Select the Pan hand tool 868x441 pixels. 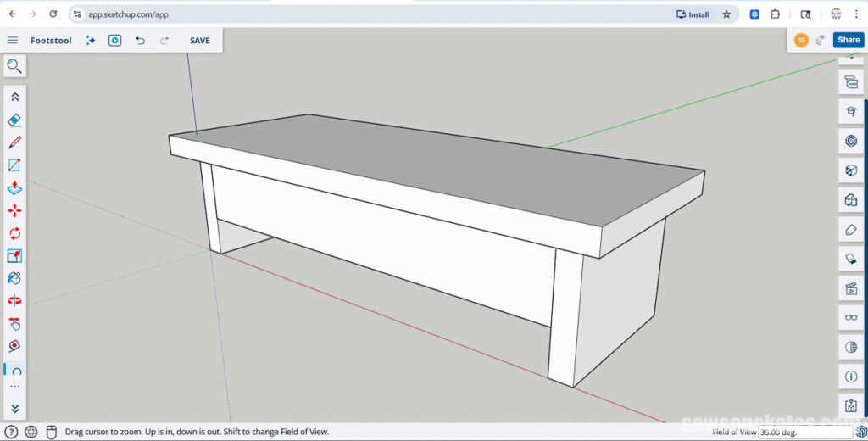[15, 324]
